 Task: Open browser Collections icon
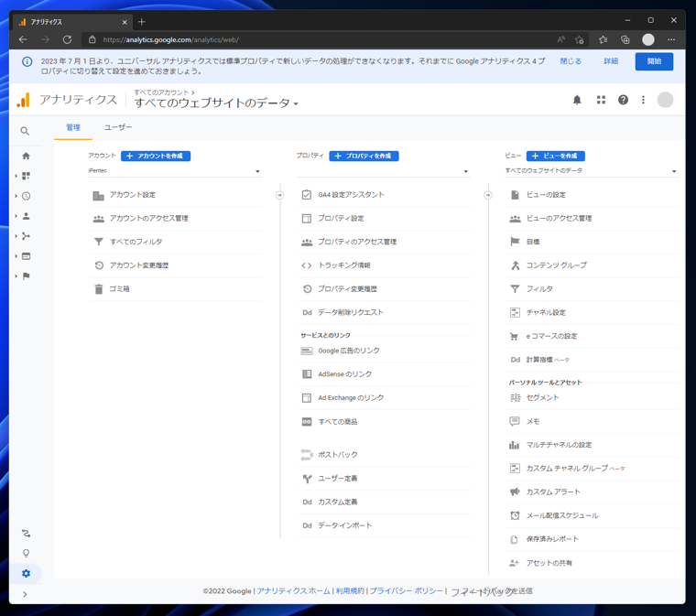point(625,39)
